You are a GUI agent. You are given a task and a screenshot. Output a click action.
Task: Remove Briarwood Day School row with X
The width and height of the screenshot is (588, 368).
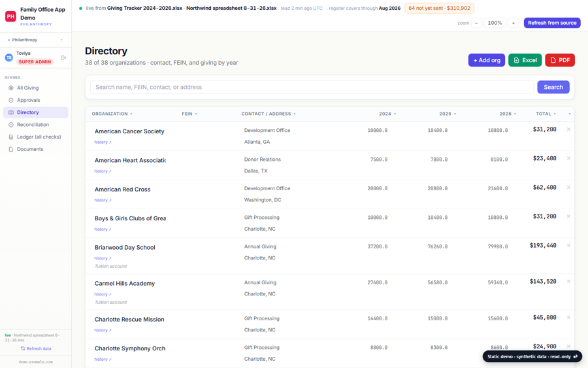568,245
